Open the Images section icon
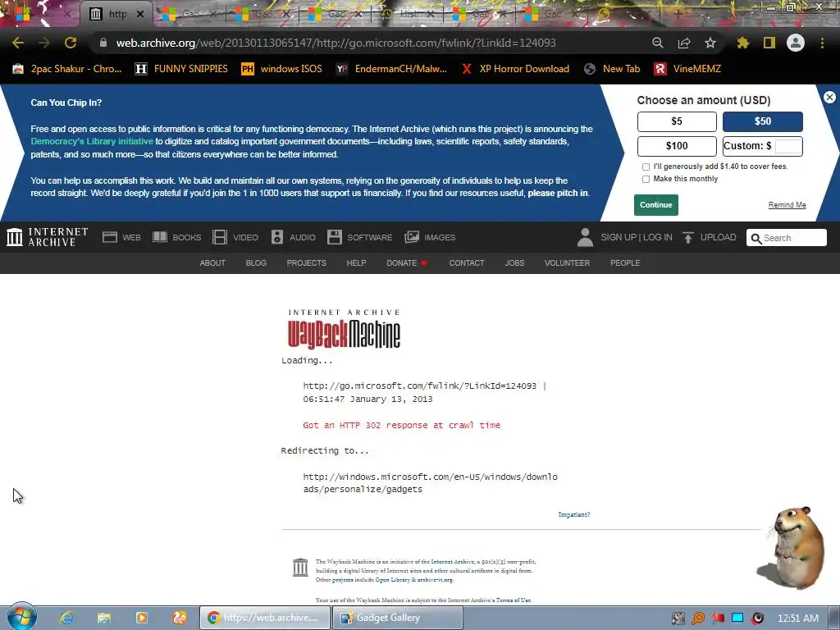 tap(412, 237)
